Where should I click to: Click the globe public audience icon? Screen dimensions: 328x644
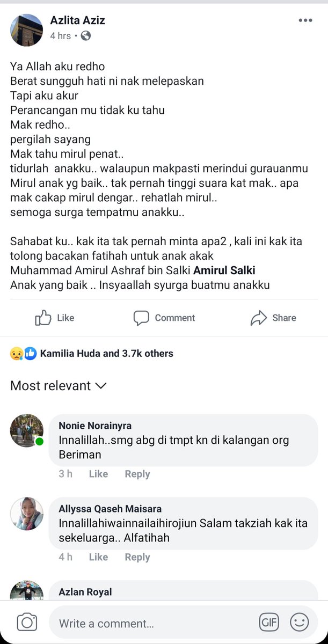coord(85,36)
